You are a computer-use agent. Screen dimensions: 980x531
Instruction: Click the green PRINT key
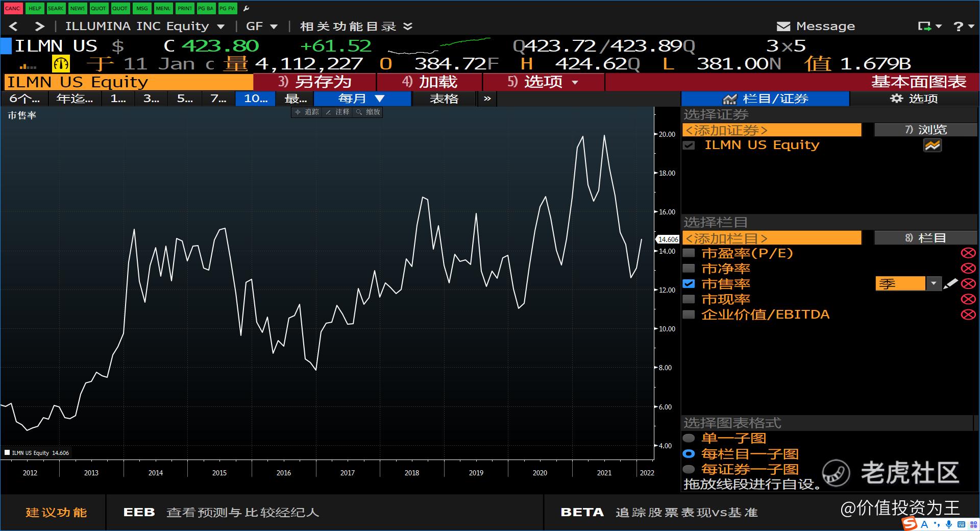click(185, 8)
